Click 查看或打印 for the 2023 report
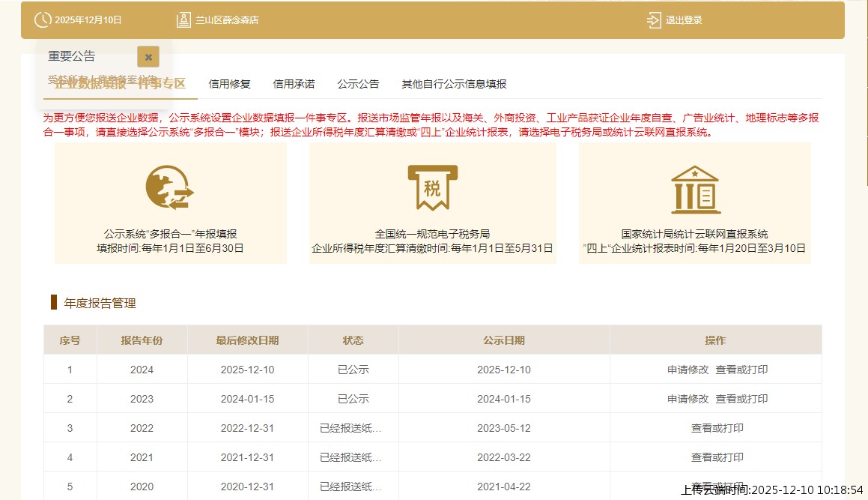The image size is (868, 500). coord(741,399)
